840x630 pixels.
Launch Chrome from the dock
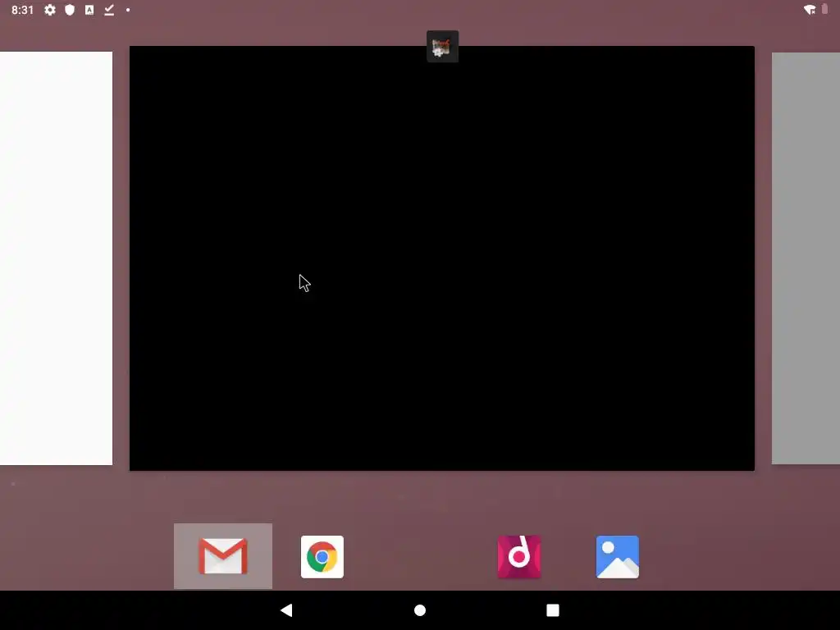point(322,557)
